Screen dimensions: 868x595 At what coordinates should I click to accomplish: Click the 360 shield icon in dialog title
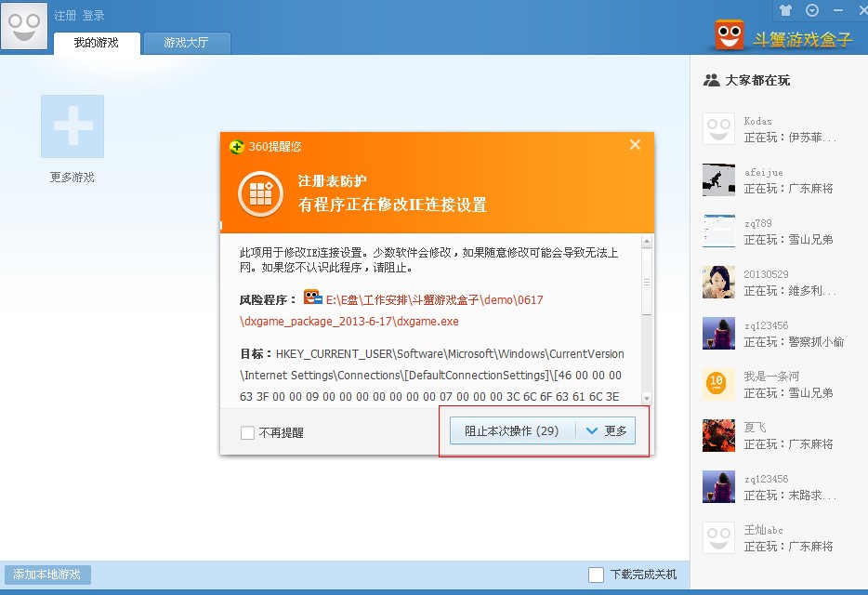click(237, 147)
